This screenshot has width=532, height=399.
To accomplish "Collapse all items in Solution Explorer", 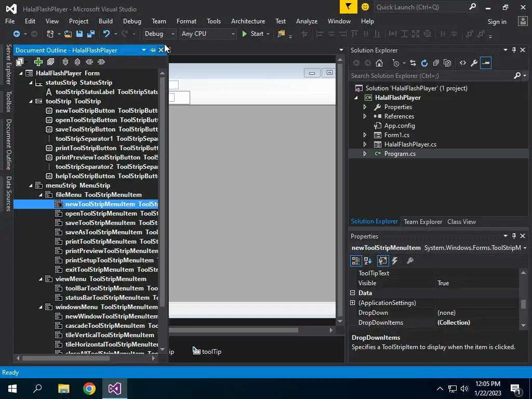I will tap(436, 63).
